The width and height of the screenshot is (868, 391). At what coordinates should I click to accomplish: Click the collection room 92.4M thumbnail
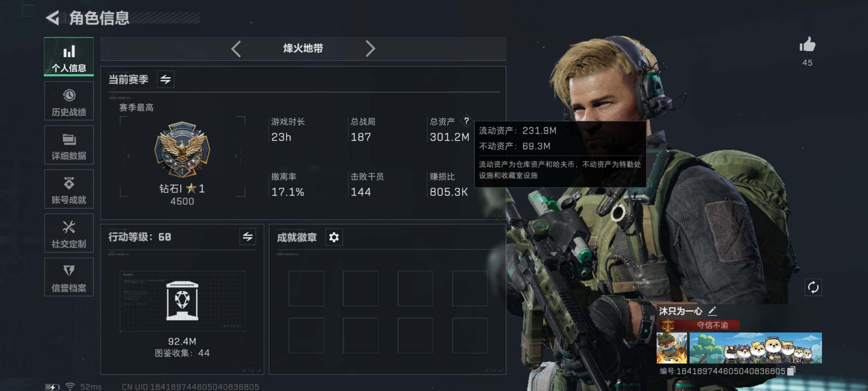pos(182,301)
